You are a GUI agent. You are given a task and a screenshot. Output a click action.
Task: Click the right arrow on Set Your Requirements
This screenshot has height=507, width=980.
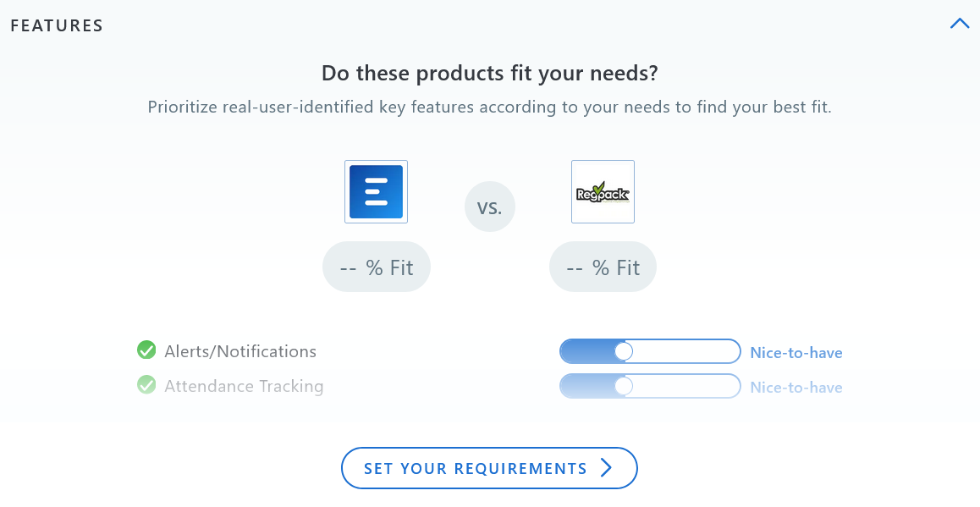[606, 468]
